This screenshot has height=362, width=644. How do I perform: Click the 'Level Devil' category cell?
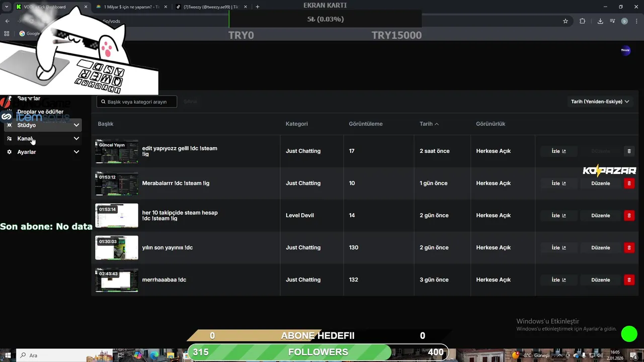300,216
